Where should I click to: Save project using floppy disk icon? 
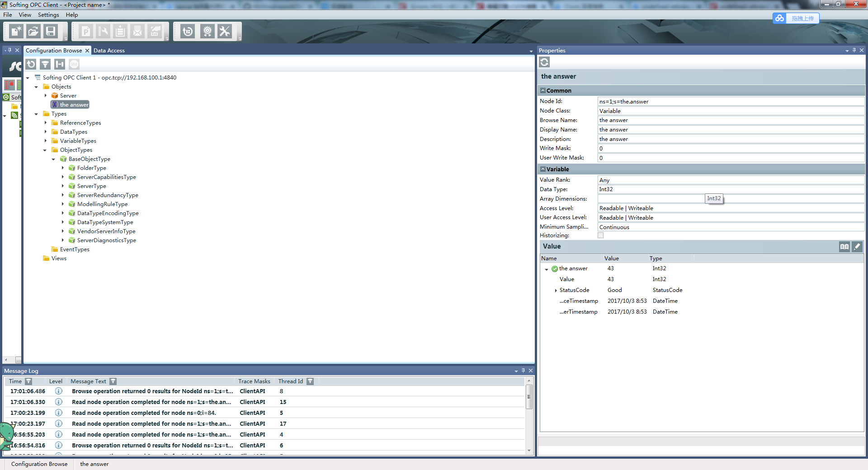coord(51,31)
